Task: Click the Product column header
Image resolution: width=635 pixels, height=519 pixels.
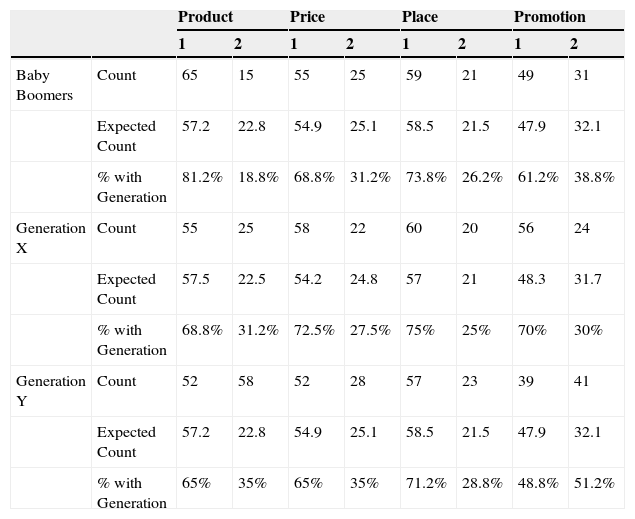Action: pos(205,17)
